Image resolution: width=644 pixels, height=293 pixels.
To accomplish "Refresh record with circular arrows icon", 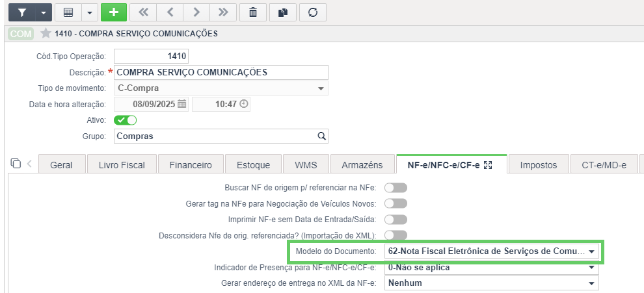I will tap(313, 12).
